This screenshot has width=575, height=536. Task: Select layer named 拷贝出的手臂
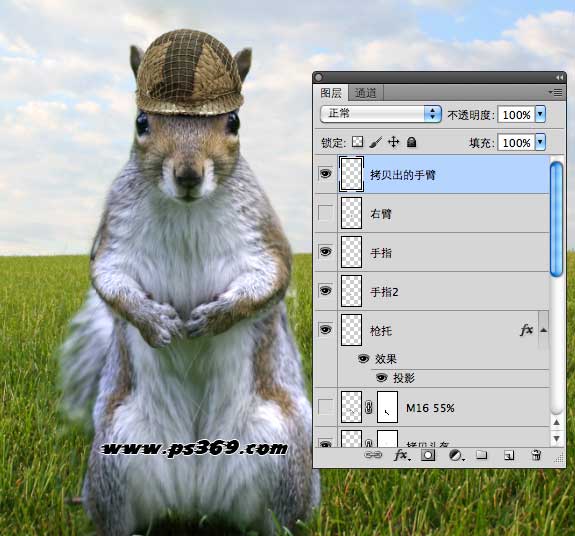(403, 175)
